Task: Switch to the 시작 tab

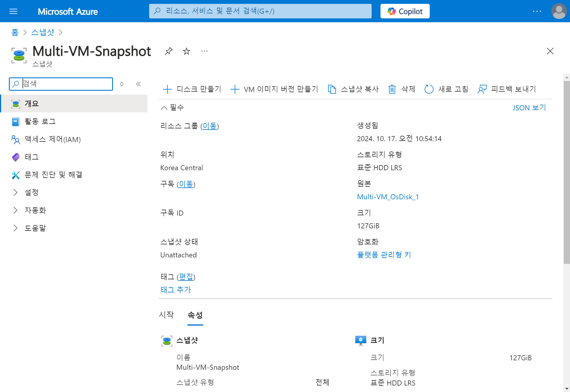Action: tap(166, 315)
